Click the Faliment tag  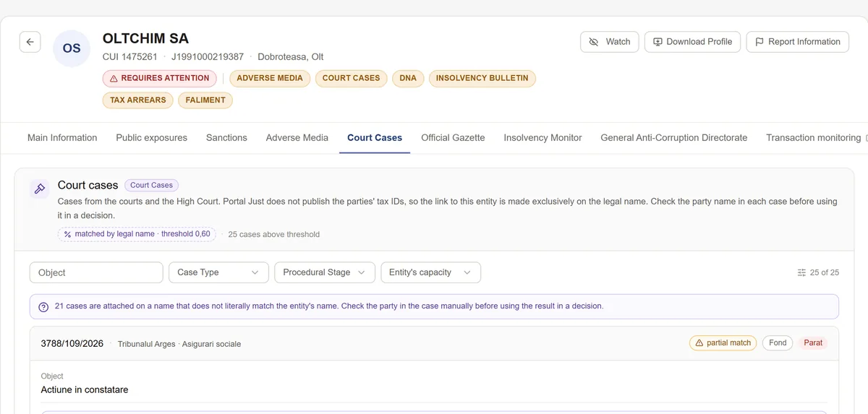click(x=205, y=100)
